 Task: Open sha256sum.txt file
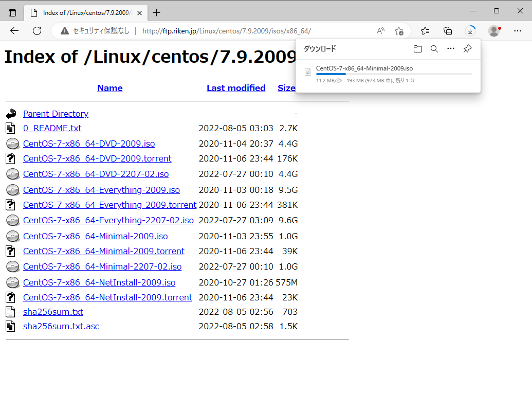click(x=53, y=312)
